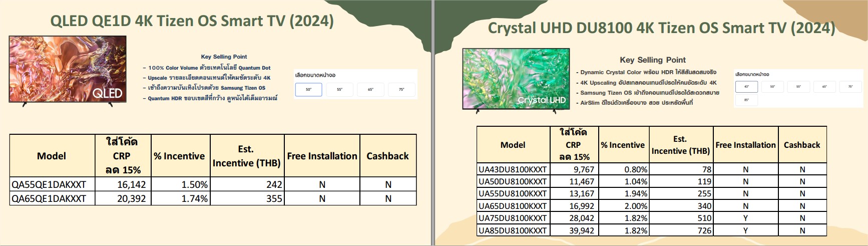Screen dimensions: 868x246
Task: Click the 1.94% incentive cell
Action: pos(624,193)
